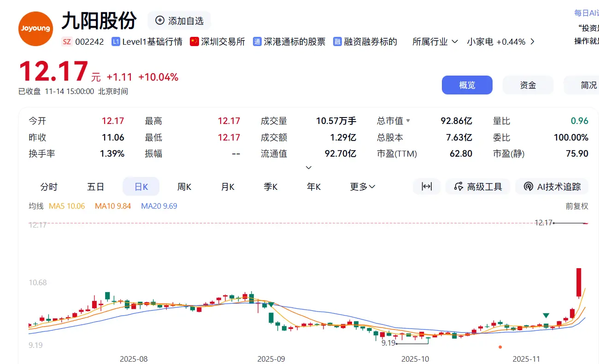Open the 高级工具 advanced tools
The width and height of the screenshot is (599, 364).
pos(478,186)
